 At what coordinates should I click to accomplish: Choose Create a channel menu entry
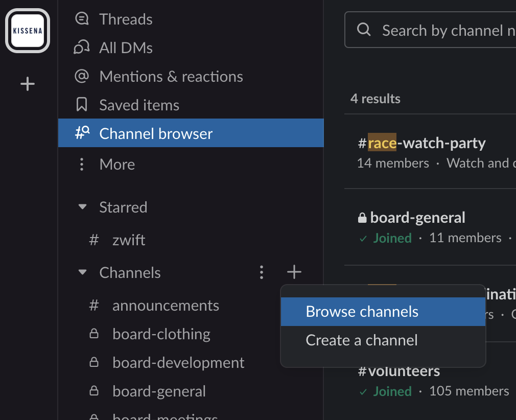[383, 340]
